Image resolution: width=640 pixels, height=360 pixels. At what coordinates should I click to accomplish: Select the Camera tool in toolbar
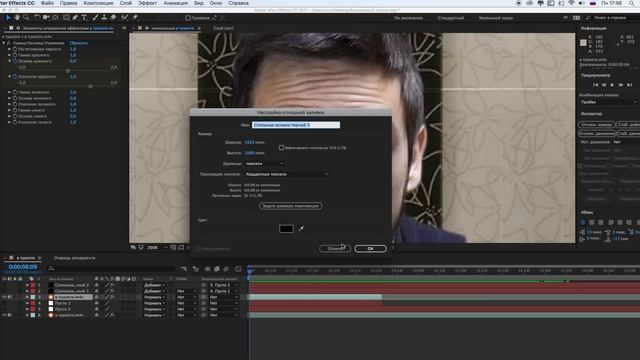point(46,18)
